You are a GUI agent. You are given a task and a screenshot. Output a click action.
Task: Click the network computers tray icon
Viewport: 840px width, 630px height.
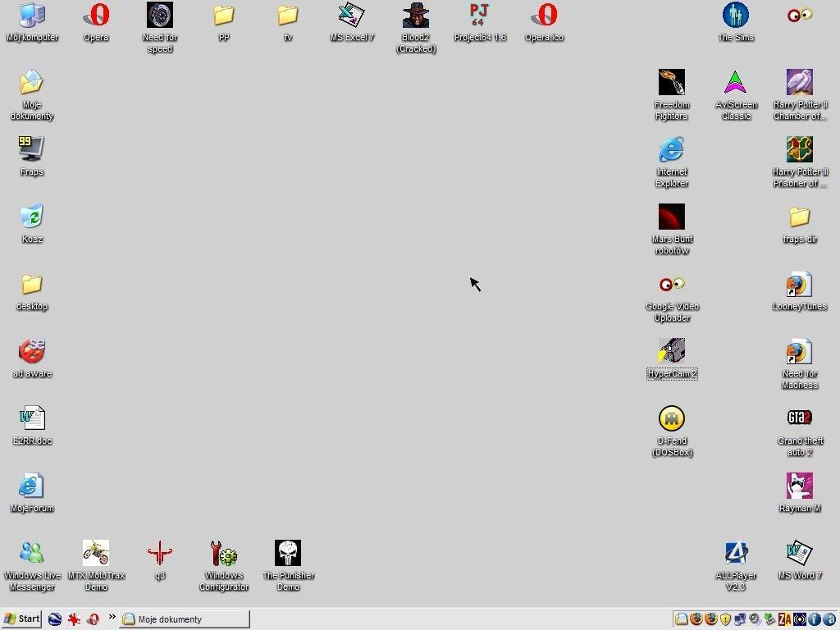(x=741, y=619)
